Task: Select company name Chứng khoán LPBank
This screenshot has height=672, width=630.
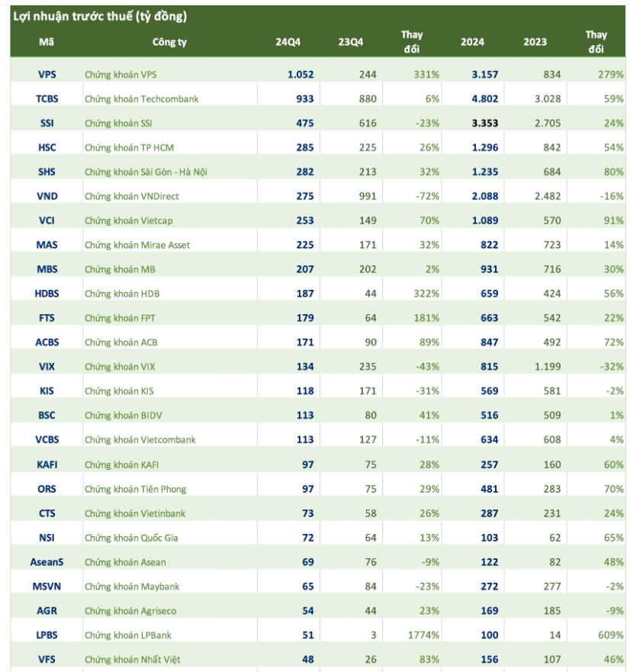Action: pos(128,635)
